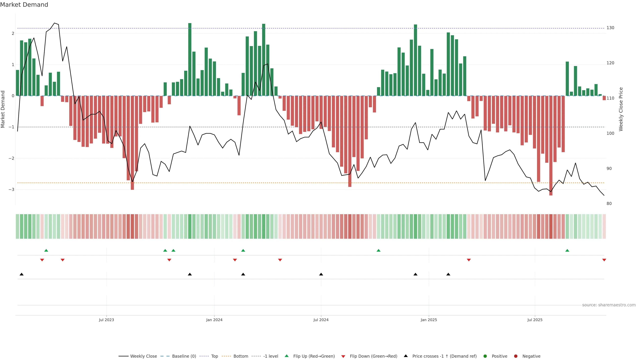Click Flip Up marker after Jul 2025

click(x=567, y=250)
